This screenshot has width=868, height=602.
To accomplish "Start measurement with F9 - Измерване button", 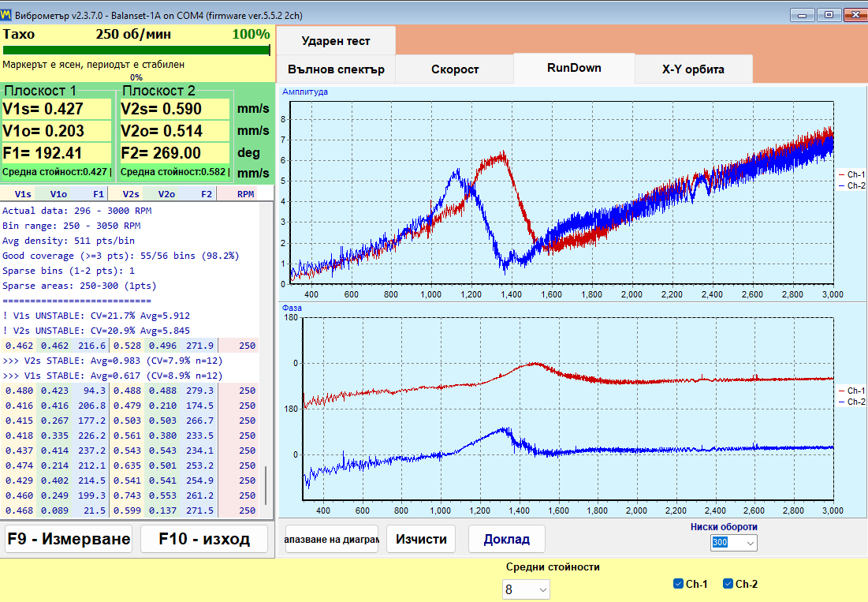I will [69, 539].
